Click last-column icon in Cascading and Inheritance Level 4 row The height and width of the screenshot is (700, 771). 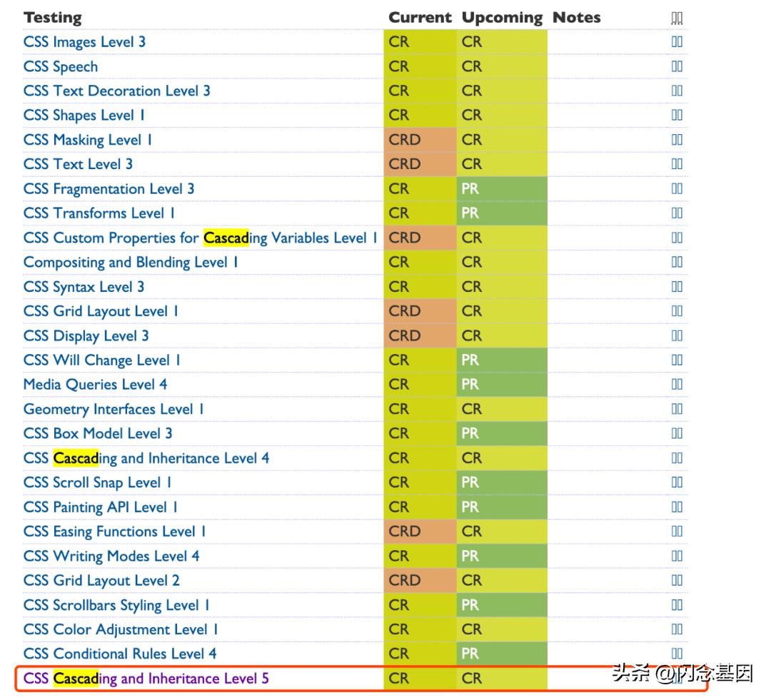click(x=677, y=457)
